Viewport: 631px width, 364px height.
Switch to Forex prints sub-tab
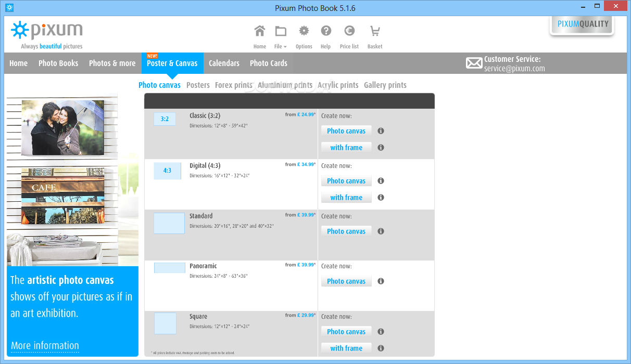[x=234, y=85]
